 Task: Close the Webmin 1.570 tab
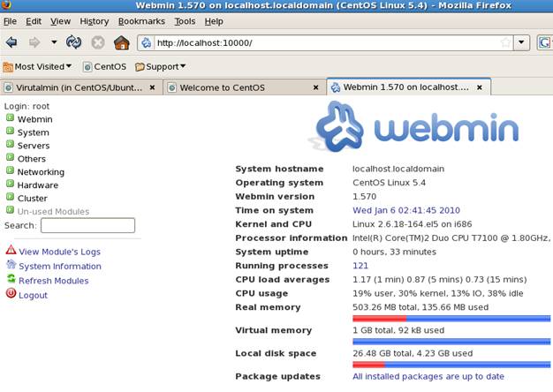(x=480, y=87)
